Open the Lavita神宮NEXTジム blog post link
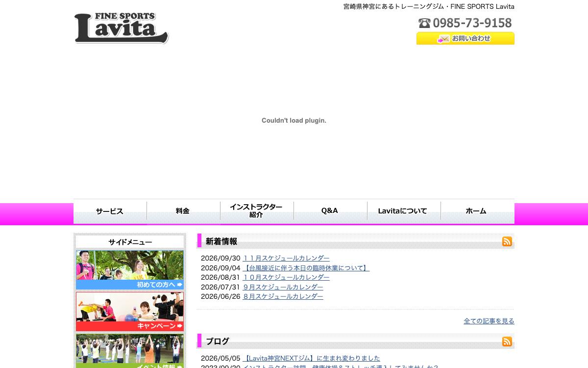This screenshot has height=368, width=588. 311,358
